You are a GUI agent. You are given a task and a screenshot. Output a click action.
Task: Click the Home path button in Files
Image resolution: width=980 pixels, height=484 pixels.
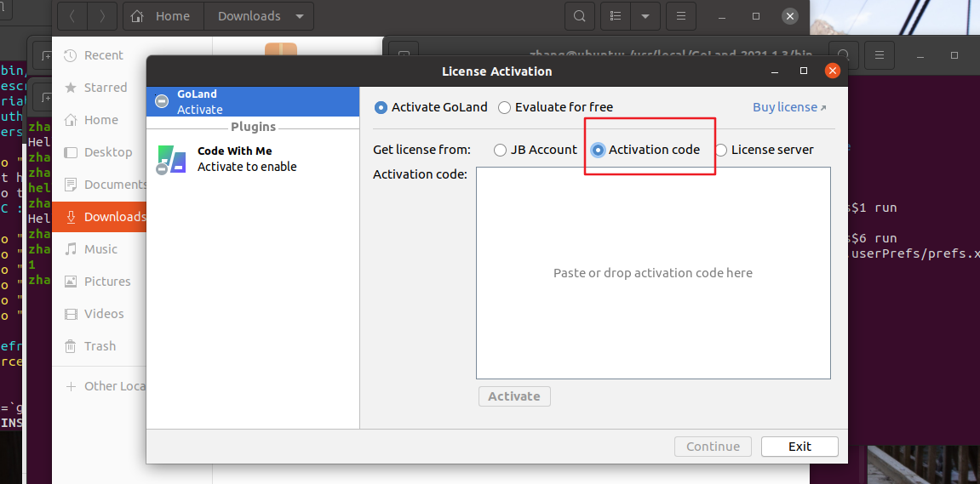pyautogui.click(x=163, y=16)
